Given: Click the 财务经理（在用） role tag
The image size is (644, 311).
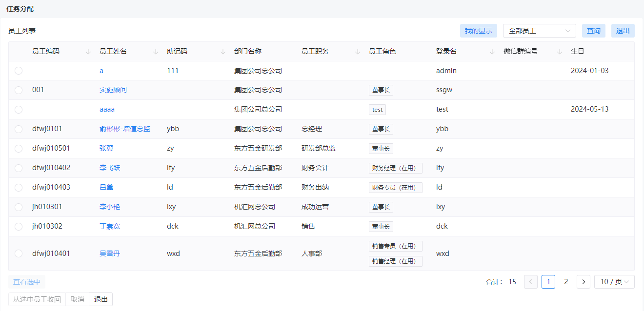Looking at the screenshot, I should tap(396, 168).
